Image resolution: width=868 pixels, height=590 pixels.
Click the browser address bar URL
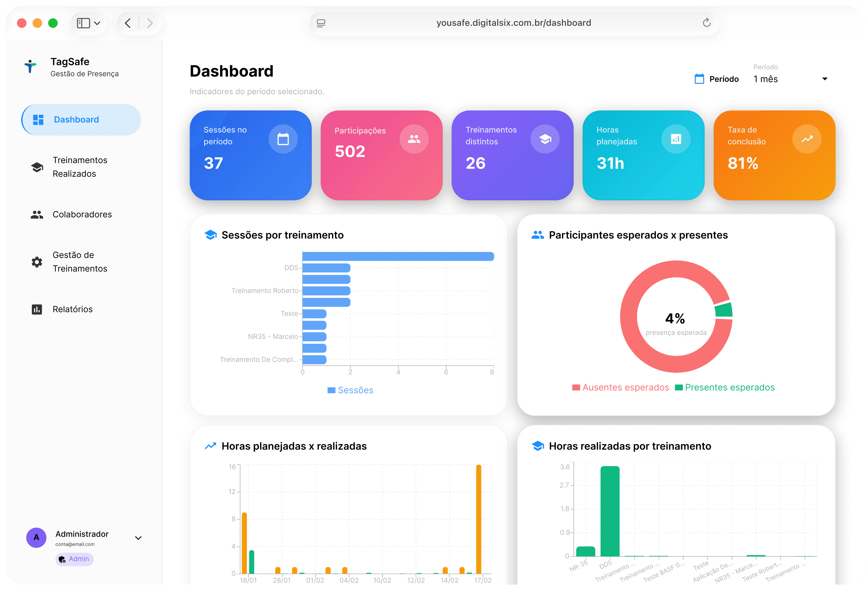(x=513, y=23)
